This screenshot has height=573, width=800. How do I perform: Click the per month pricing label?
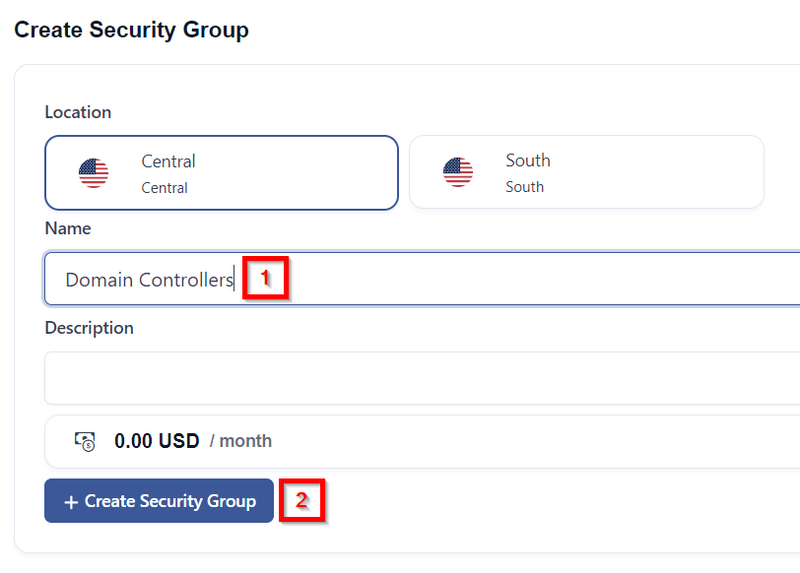(241, 441)
